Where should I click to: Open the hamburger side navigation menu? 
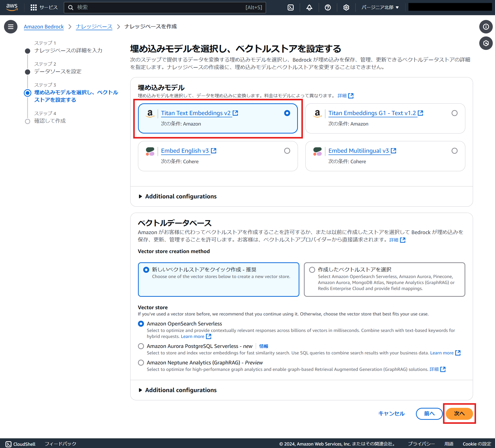(x=11, y=27)
